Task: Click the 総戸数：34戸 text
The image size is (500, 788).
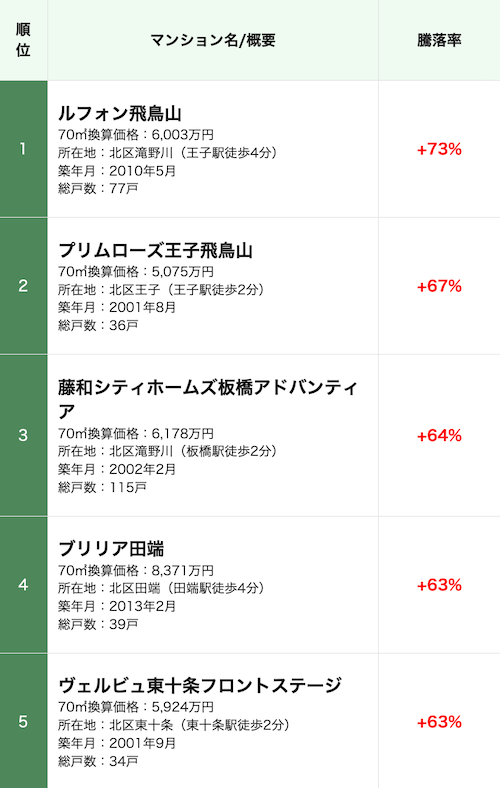Action: click(x=98, y=761)
